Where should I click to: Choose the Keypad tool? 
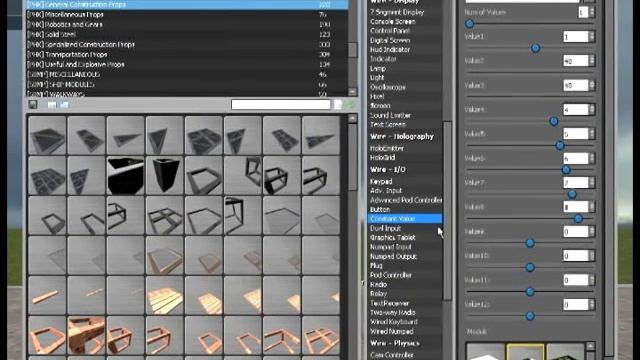[381, 181]
